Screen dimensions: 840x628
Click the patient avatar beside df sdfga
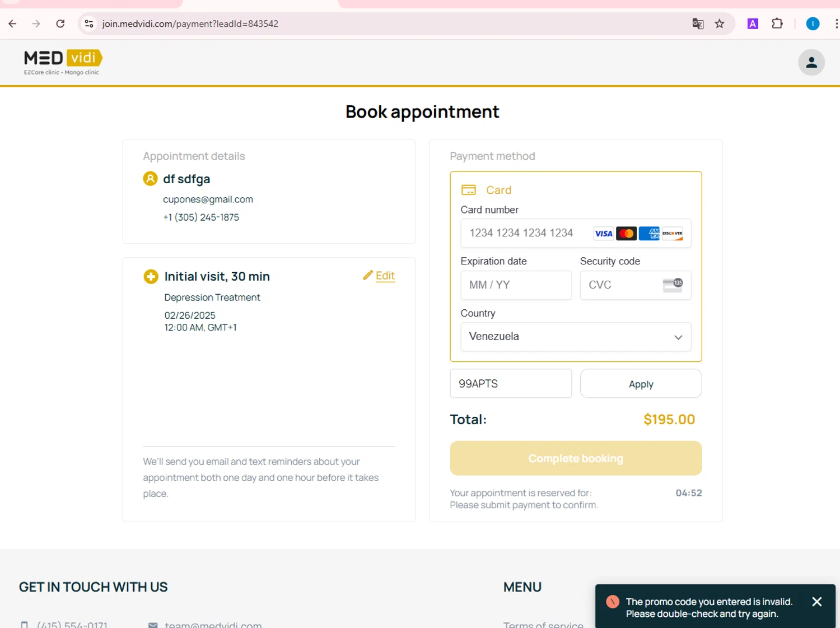tap(150, 179)
